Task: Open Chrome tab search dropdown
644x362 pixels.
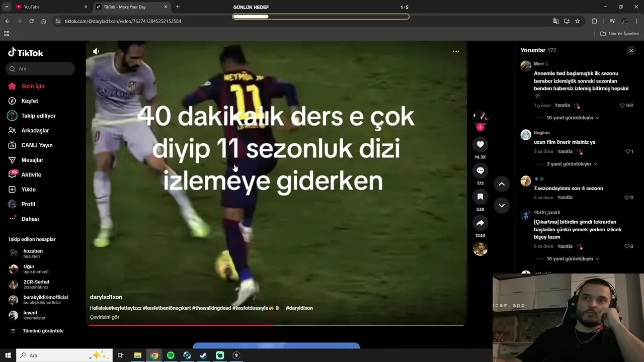Action: point(7,7)
